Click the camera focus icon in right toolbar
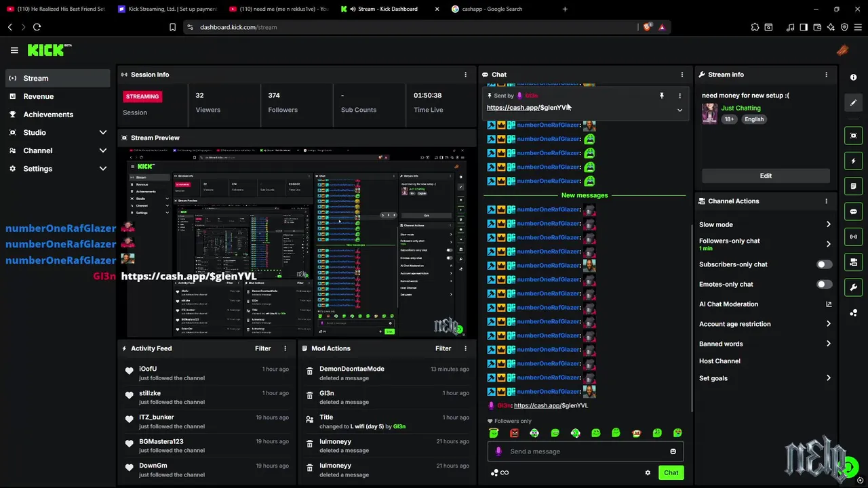The width and height of the screenshot is (868, 488). 853,136
